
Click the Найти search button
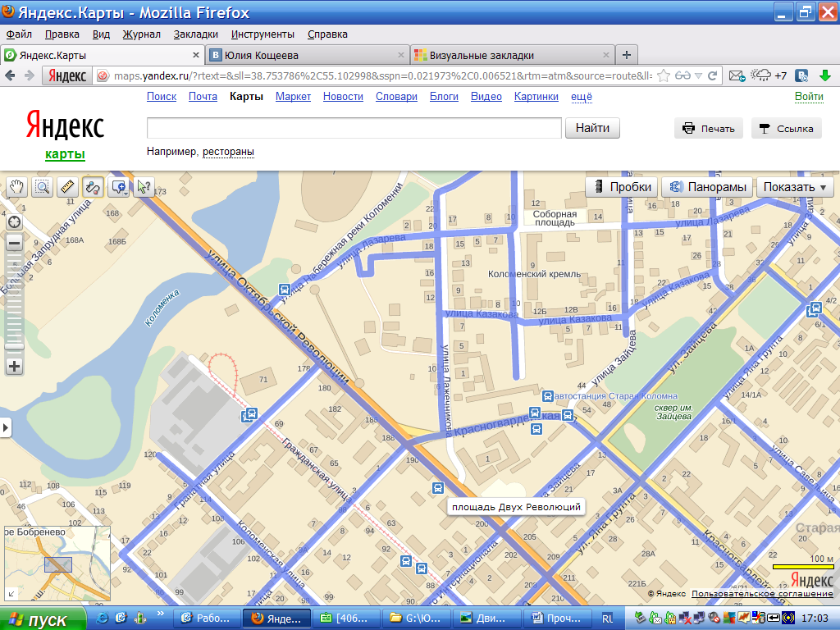click(592, 128)
